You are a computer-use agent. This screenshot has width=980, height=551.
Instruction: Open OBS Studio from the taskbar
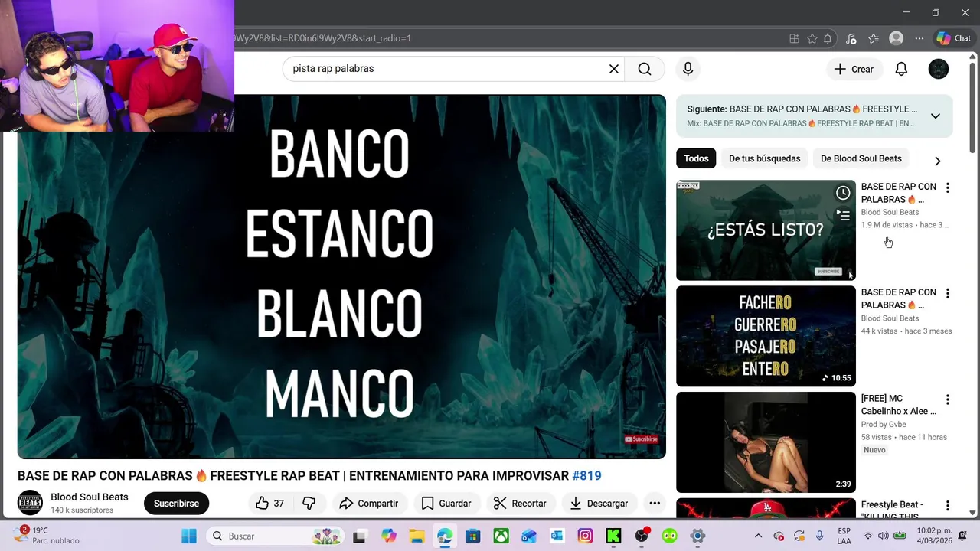tap(642, 536)
